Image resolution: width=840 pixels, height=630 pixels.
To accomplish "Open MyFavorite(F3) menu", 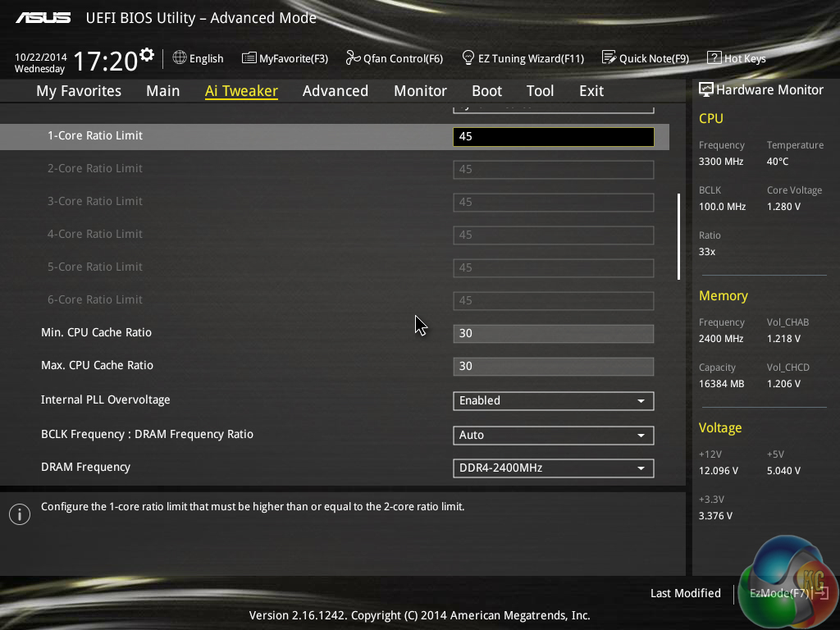I will (285, 58).
